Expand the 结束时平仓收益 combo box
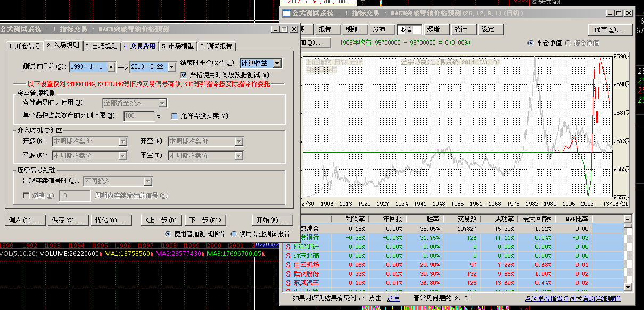The image size is (644, 310). point(277,63)
